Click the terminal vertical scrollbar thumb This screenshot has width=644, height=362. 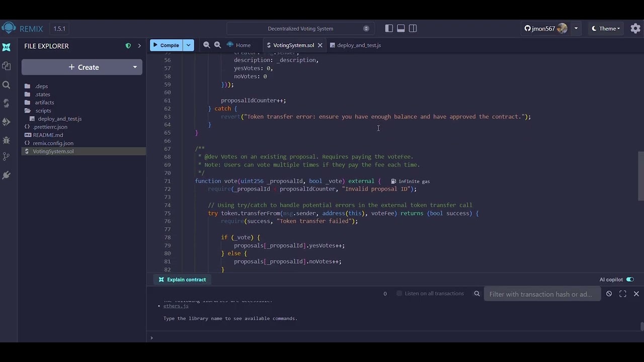click(641, 326)
